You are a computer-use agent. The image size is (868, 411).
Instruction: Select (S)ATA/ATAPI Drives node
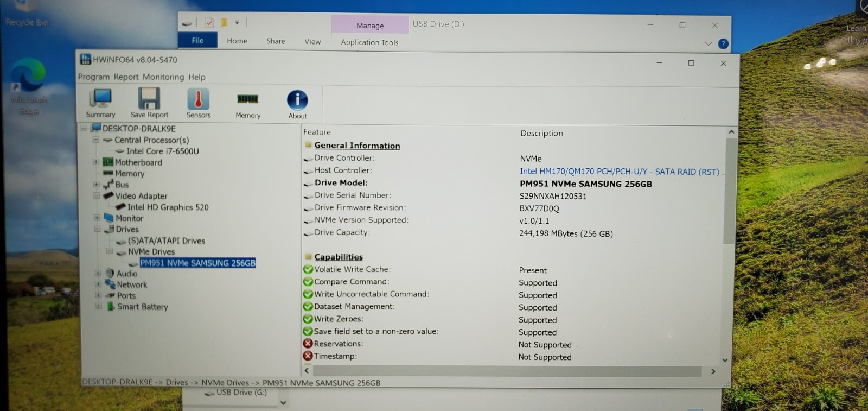[x=167, y=241]
